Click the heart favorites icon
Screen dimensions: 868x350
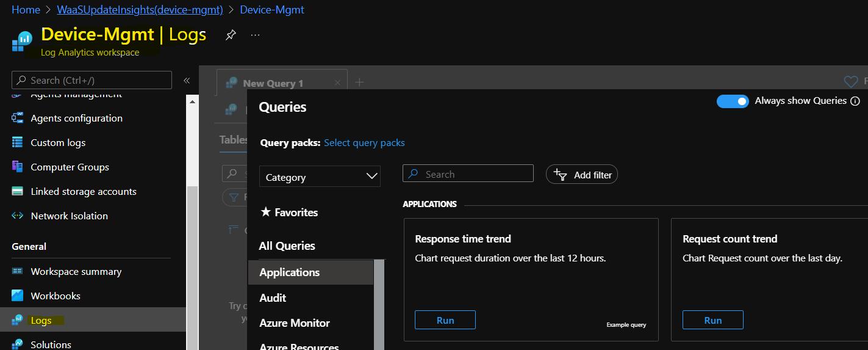tap(850, 81)
